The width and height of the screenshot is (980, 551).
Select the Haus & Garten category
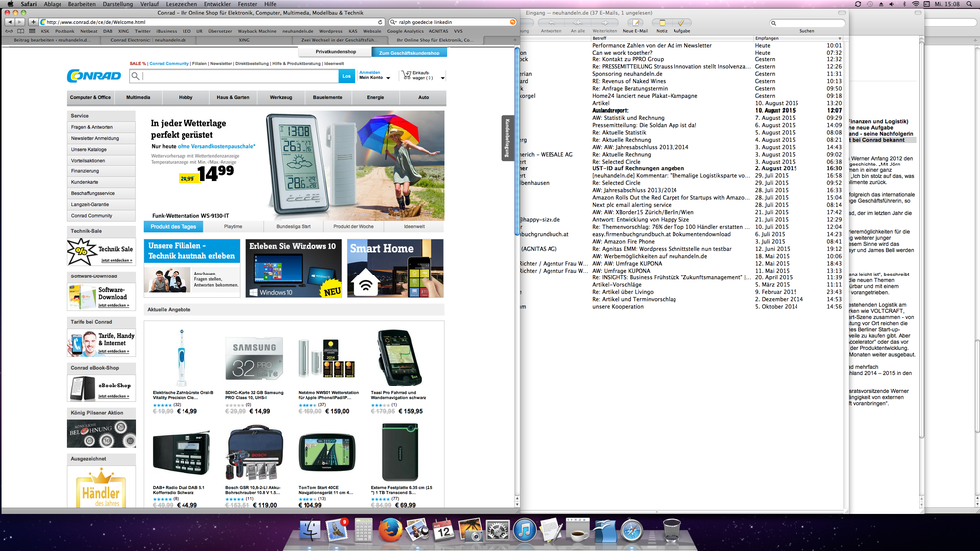point(232,97)
